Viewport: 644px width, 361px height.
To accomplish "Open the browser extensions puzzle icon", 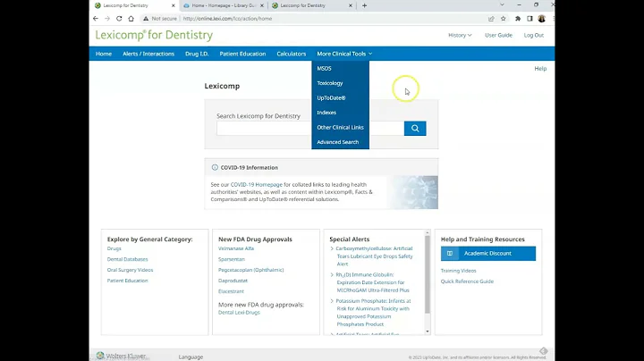I will 518,19.
